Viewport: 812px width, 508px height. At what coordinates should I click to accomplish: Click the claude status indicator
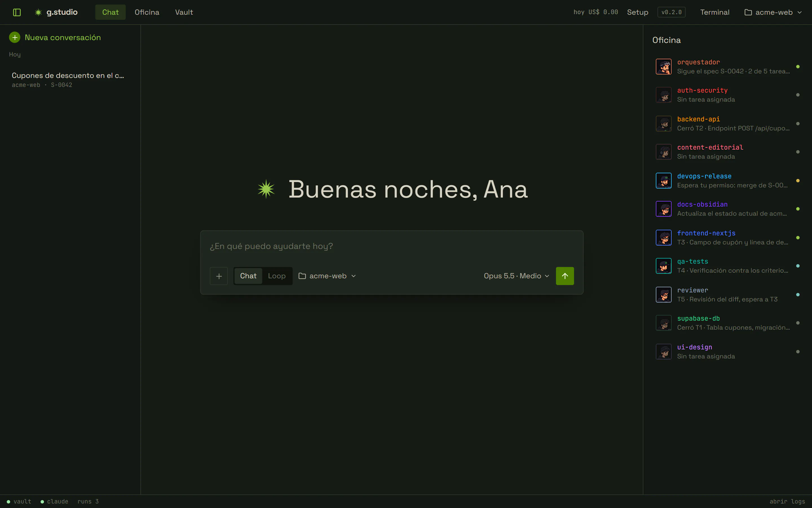(54, 501)
